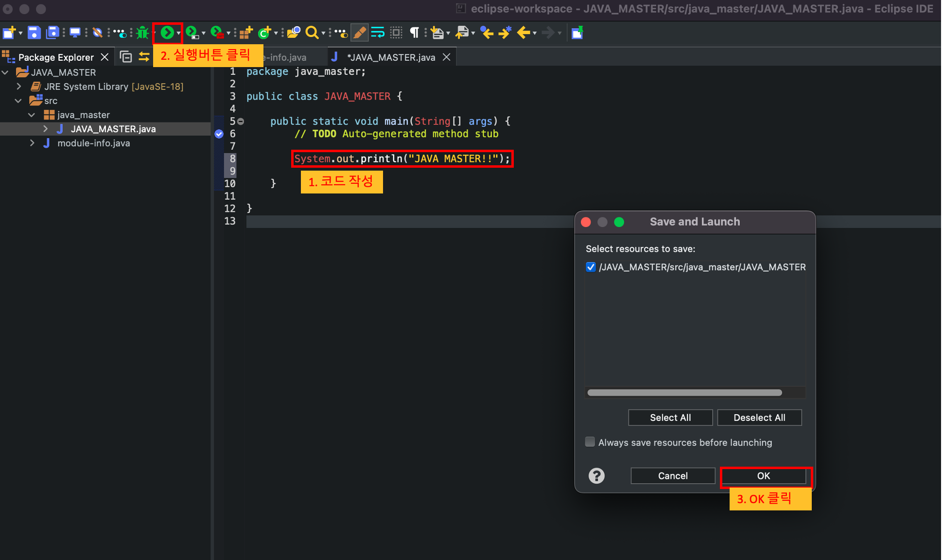Open the Run button dropdown arrow
The image size is (943, 560).
tap(178, 33)
